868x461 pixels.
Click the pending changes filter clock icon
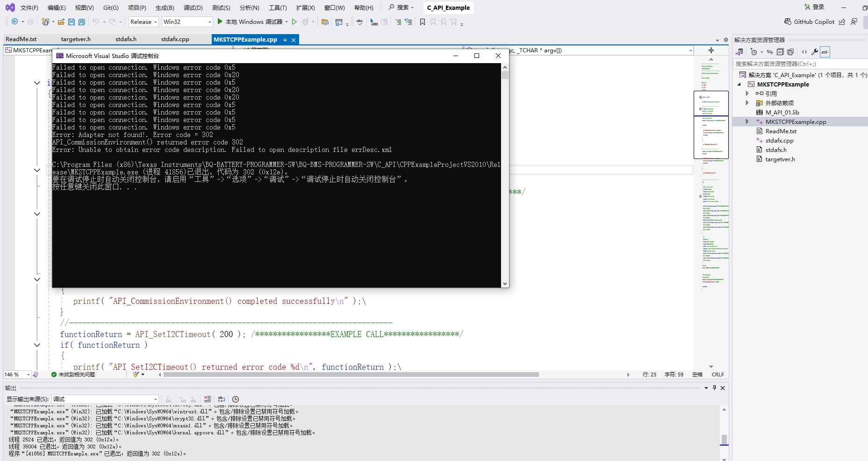click(x=754, y=52)
